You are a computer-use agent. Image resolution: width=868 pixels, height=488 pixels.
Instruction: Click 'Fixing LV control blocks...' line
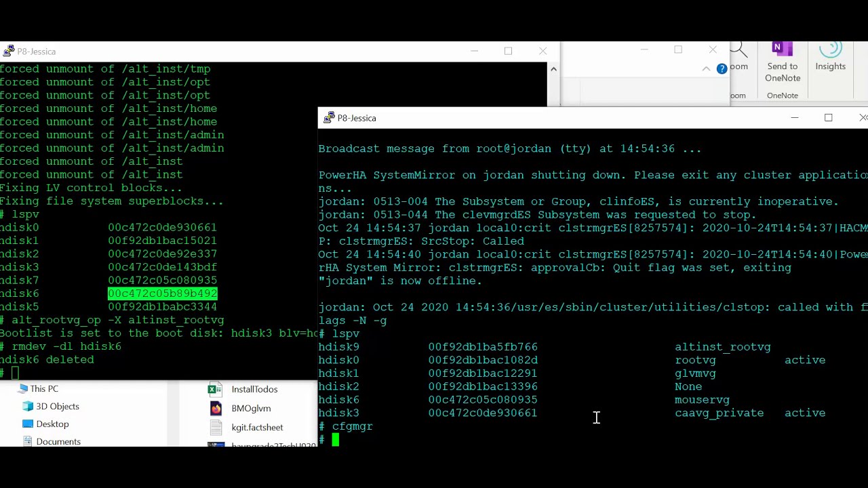91,188
